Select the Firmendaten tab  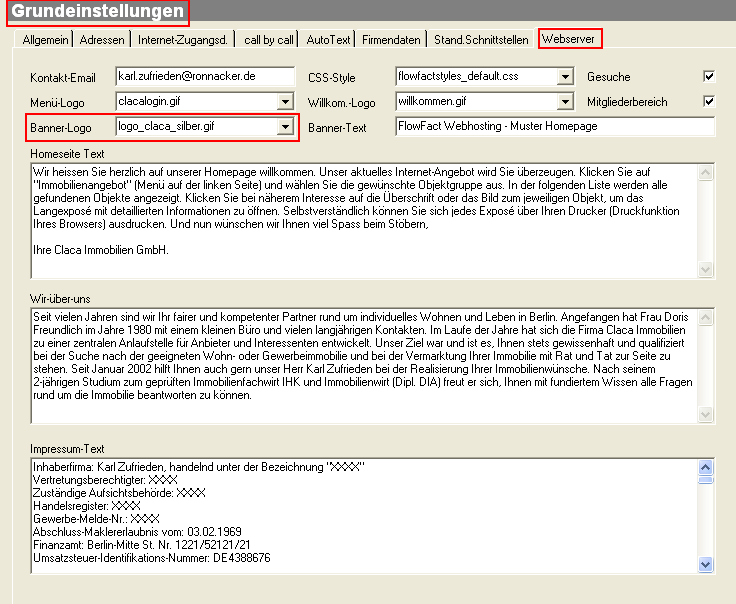391,40
